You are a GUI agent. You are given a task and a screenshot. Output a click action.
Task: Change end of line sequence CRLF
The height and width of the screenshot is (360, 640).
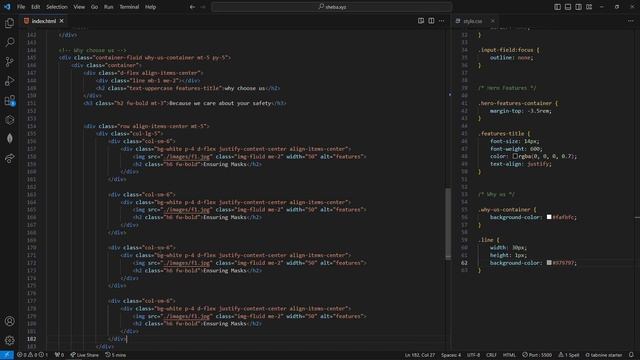491,355
